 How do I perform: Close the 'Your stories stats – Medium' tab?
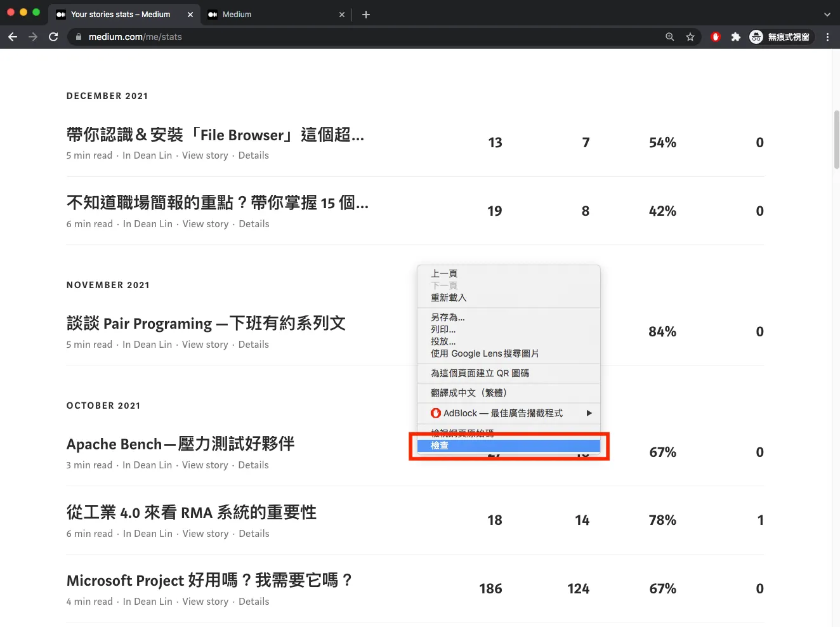tap(190, 15)
